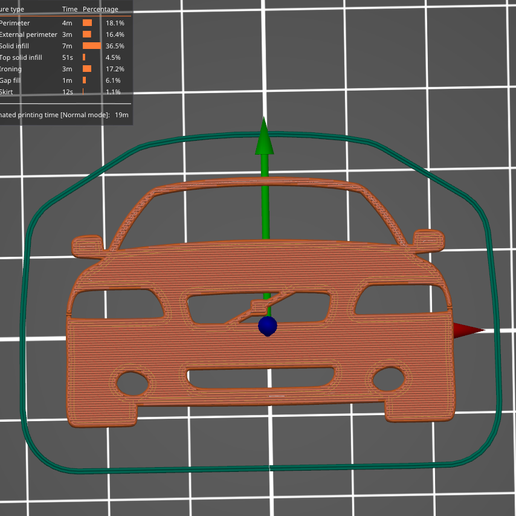The height and width of the screenshot is (516, 516).
Task: Click the 36.5% value for Solid infill
Action: [x=115, y=46]
